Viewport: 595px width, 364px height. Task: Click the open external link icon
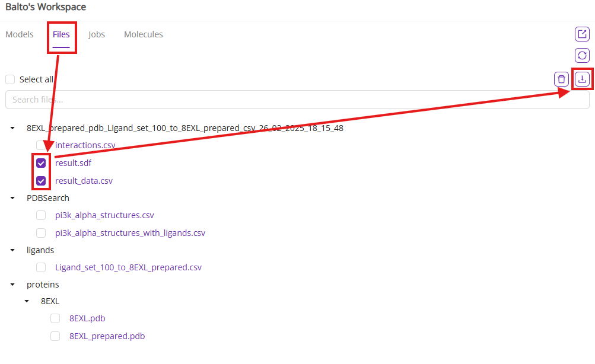click(582, 34)
